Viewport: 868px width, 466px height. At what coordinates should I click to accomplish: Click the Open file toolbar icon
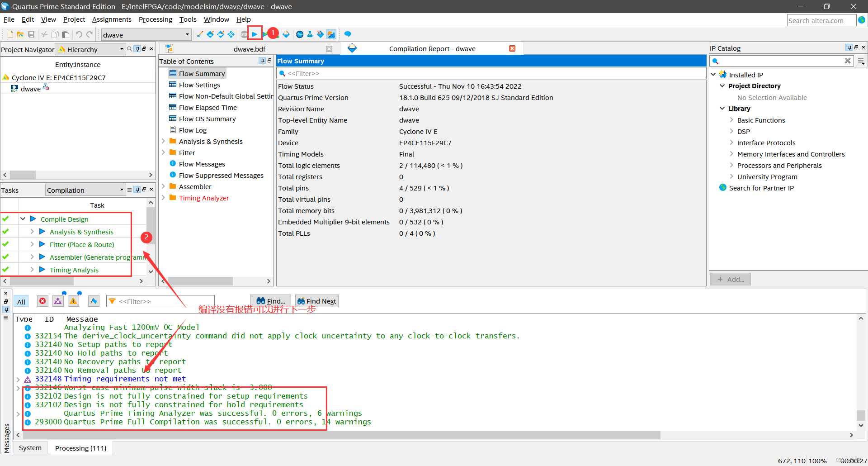click(x=20, y=34)
